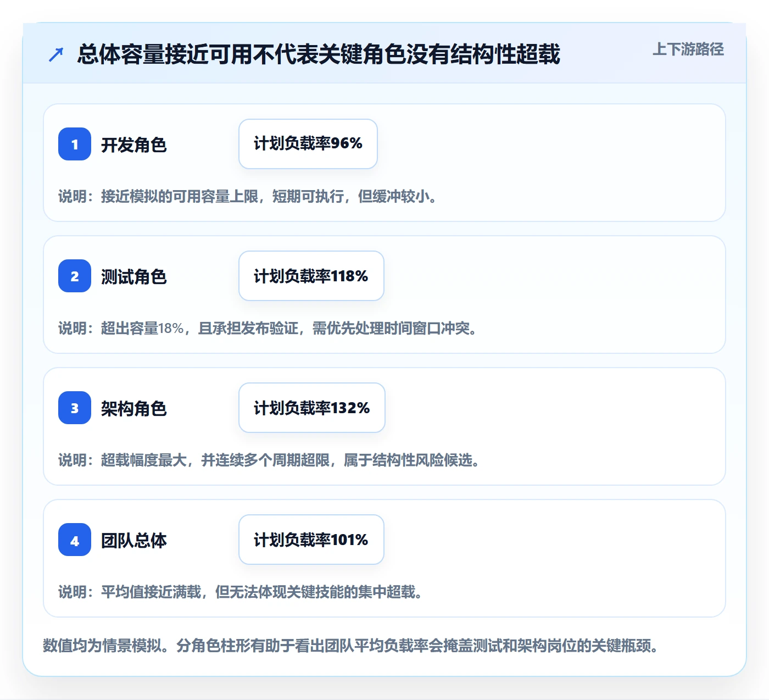Click the 上下游路径 label in the header
The image size is (769, 700).
[x=688, y=49]
